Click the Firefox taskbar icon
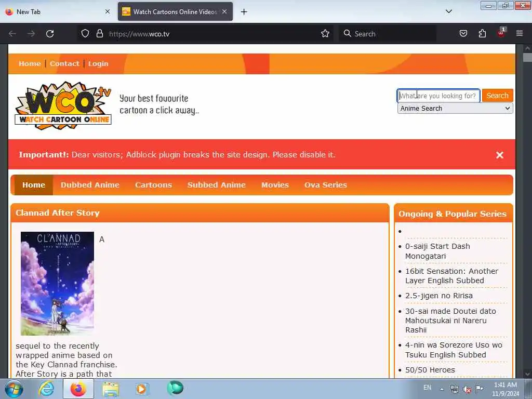This screenshot has width=532, height=399. point(78,389)
